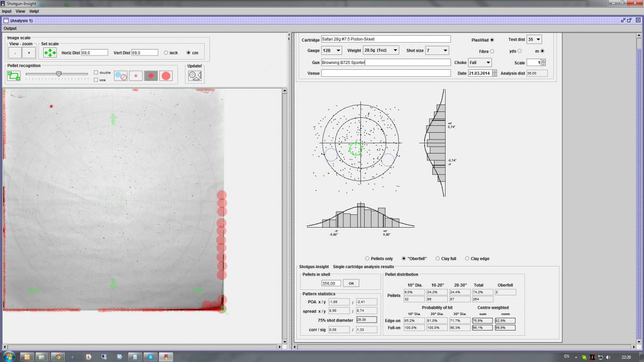Click the Output menu label
The width and height of the screenshot is (644, 362).
tap(10, 28)
